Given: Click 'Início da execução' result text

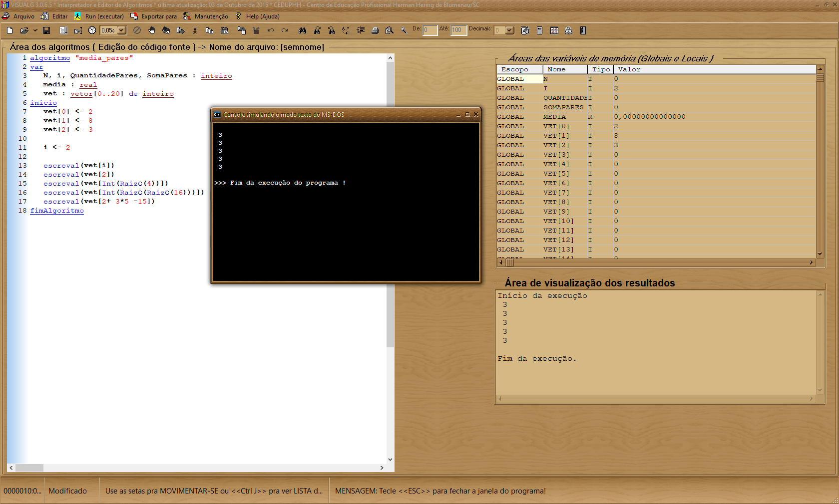Looking at the screenshot, I should click(542, 296).
